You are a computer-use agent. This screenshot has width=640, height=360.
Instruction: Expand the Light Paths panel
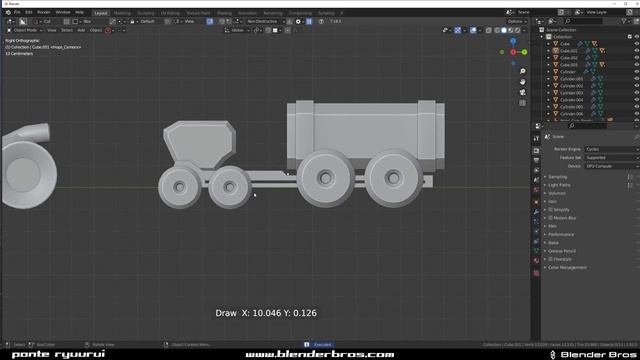coord(559,185)
